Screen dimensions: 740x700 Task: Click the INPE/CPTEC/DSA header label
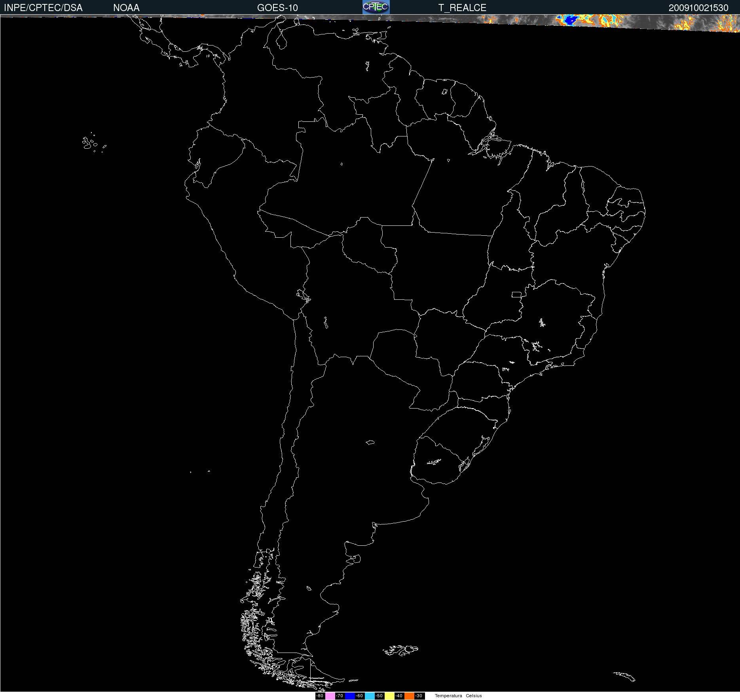[x=43, y=8]
